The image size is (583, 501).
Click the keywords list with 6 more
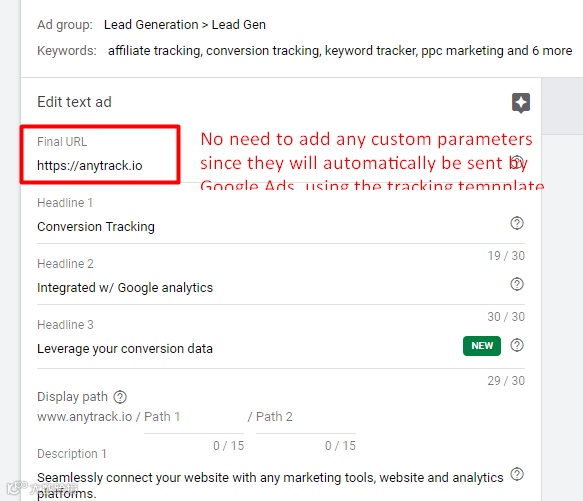(x=340, y=51)
